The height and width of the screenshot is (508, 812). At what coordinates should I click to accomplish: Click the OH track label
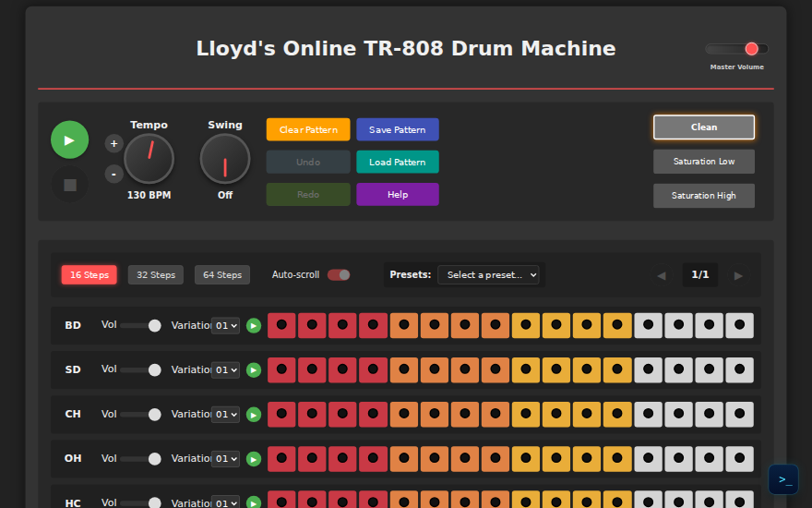[x=73, y=459]
